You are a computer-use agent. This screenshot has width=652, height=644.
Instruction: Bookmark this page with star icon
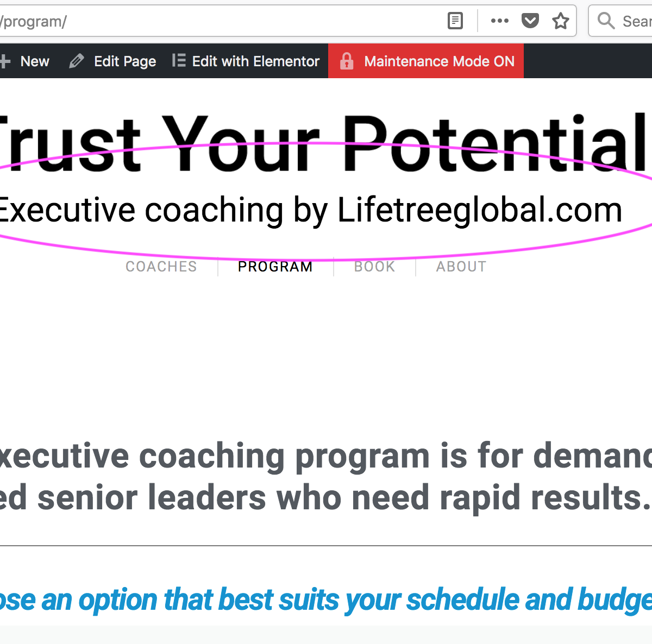pos(560,21)
